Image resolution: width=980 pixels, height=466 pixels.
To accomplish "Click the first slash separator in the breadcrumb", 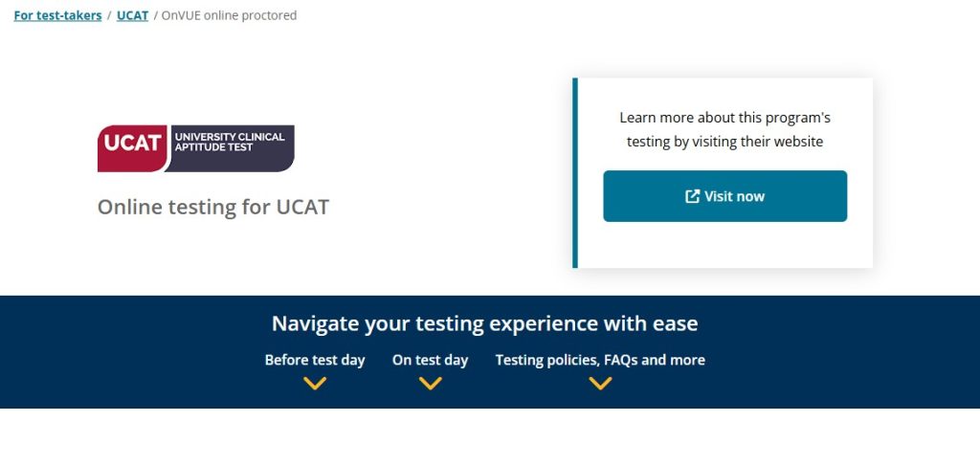I will [x=109, y=15].
